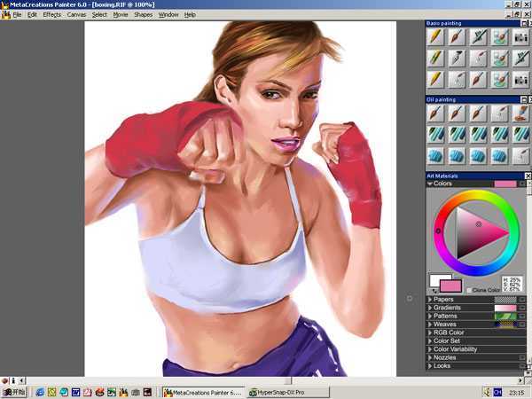Image resolution: width=532 pixels, height=399 pixels.
Task: Select the pink primary color rectangle
Action: pyautogui.click(x=450, y=286)
